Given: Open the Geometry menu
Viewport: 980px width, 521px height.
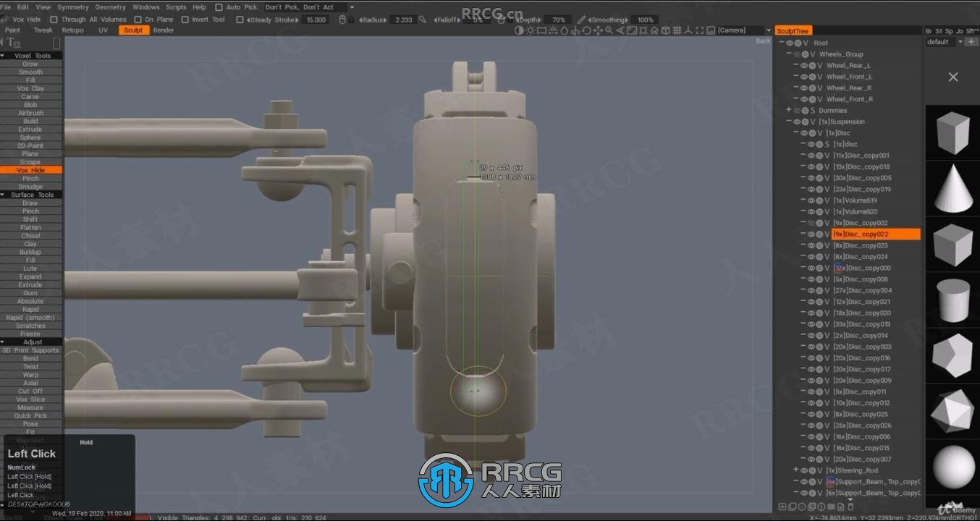Looking at the screenshot, I should click(110, 7).
